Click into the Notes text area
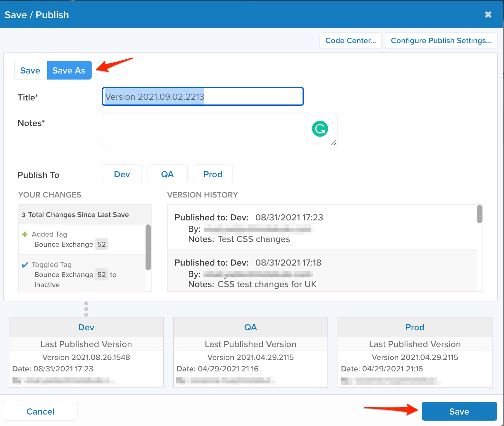 (x=219, y=129)
